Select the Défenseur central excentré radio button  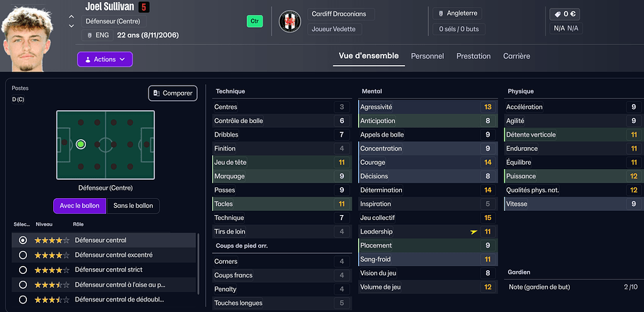[23, 255]
